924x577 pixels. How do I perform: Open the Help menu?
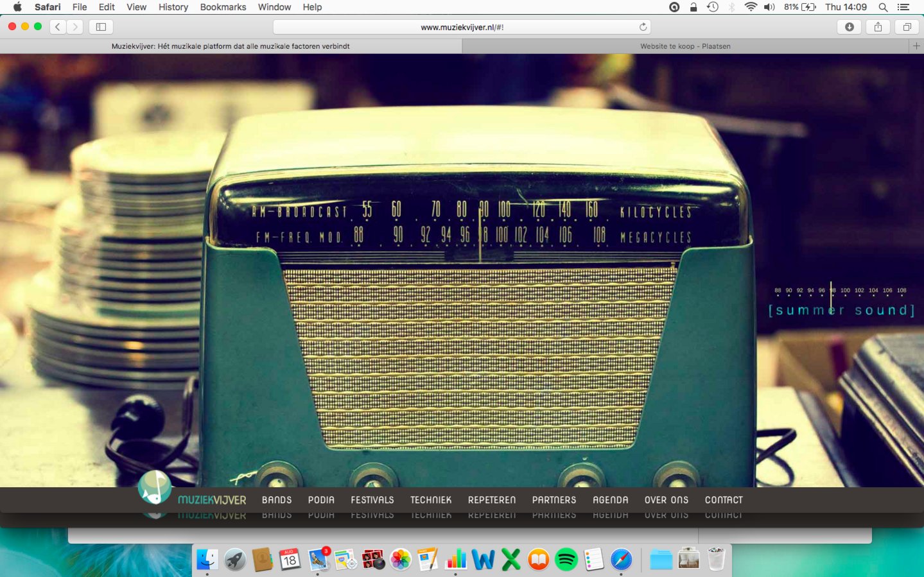click(312, 7)
